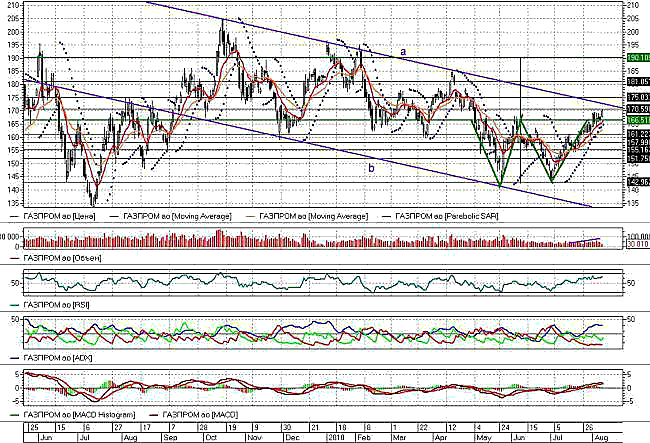Select the 181.05 price level tag
This screenshot has width=650, height=443.
pyautogui.click(x=638, y=82)
